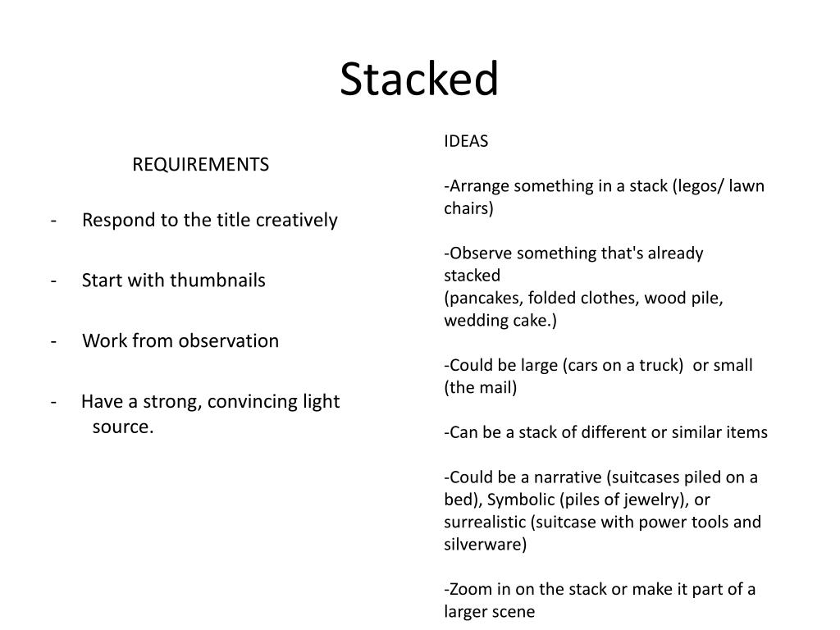
Task: Click "Have a strong, convincing light" text
Action: coord(210,402)
